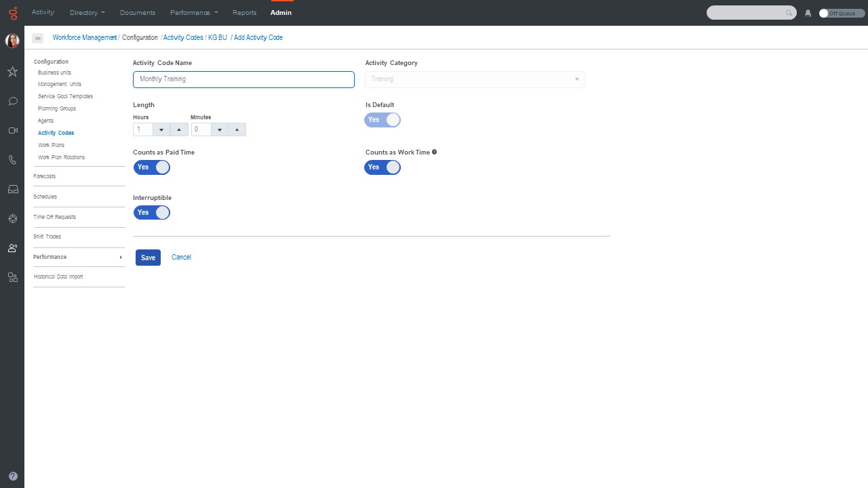Viewport: 868px width, 488px height.
Task: Click the top bar search field
Action: pos(751,13)
